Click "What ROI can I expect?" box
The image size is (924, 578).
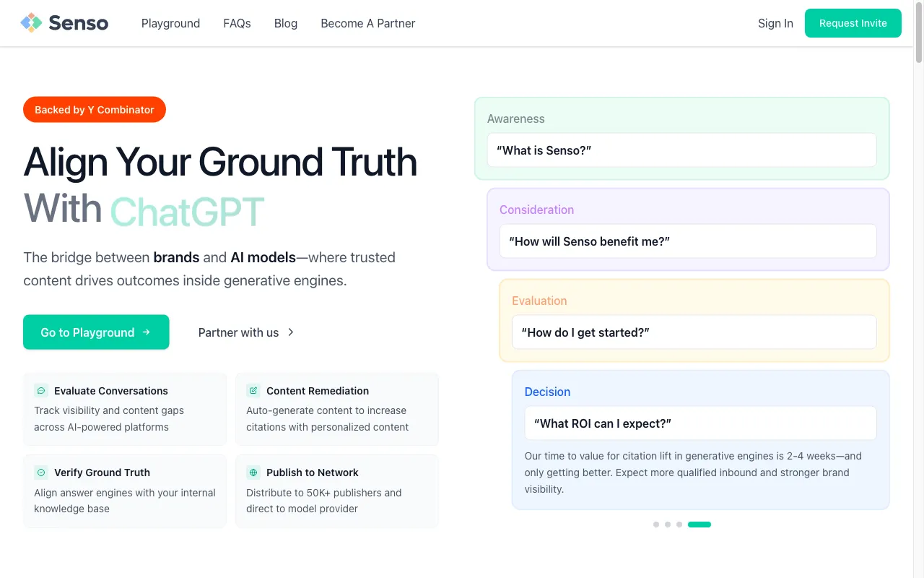(700, 423)
